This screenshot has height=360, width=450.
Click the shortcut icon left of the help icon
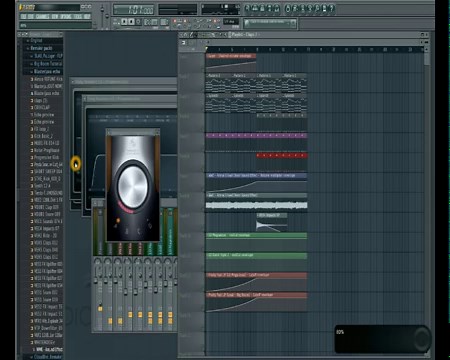tap(324, 8)
